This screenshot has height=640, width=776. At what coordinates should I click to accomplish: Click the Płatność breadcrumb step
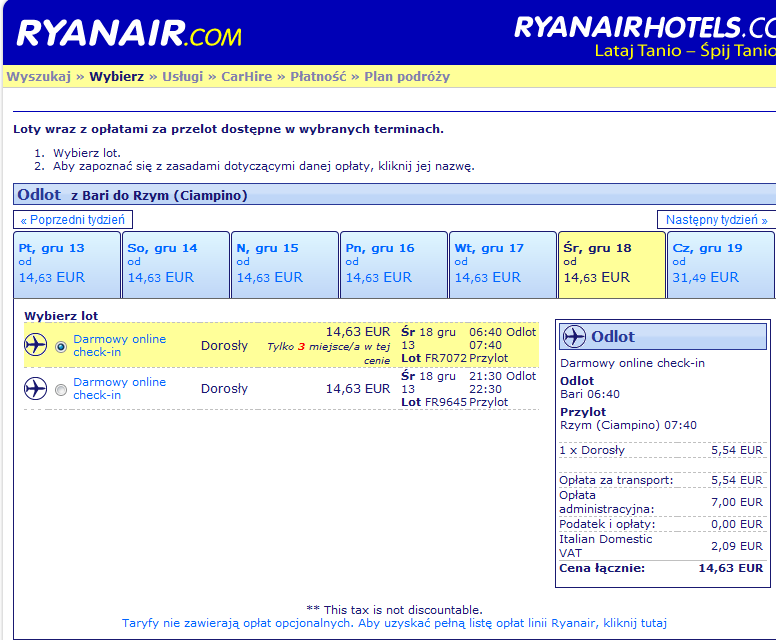click(x=318, y=77)
